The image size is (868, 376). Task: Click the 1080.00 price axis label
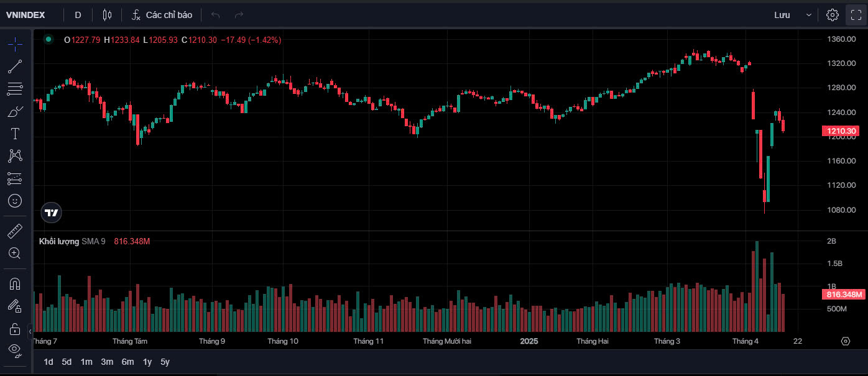[x=842, y=209]
